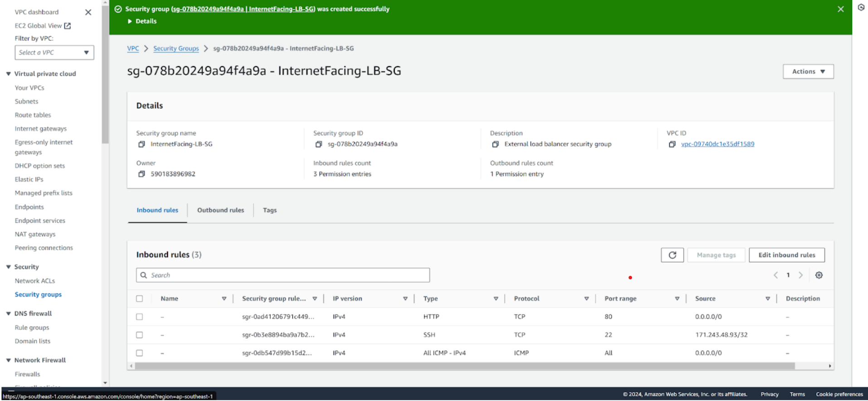Screen dimensions: 868x401
Task: Go to next page of inbound rules
Action: click(x=800, y=275)
